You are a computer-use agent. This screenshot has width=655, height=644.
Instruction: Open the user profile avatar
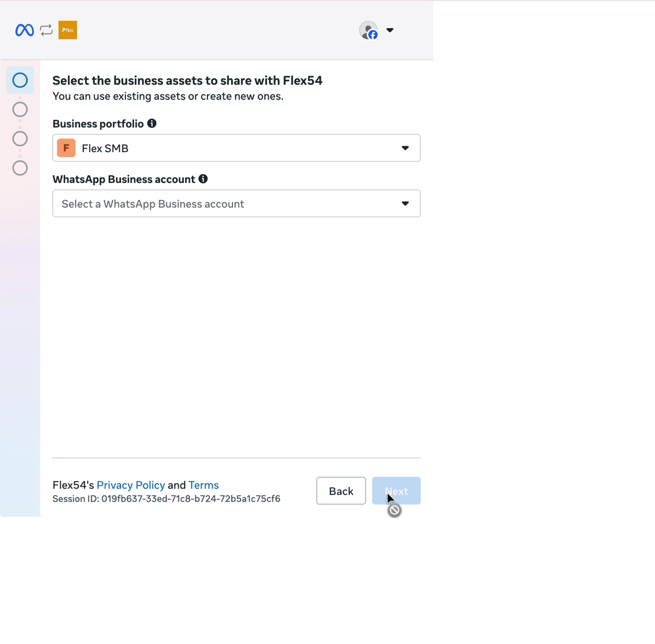pos(369,30)
